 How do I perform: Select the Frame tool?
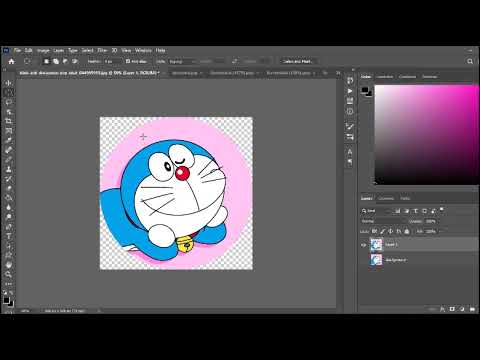click(9, 131)
